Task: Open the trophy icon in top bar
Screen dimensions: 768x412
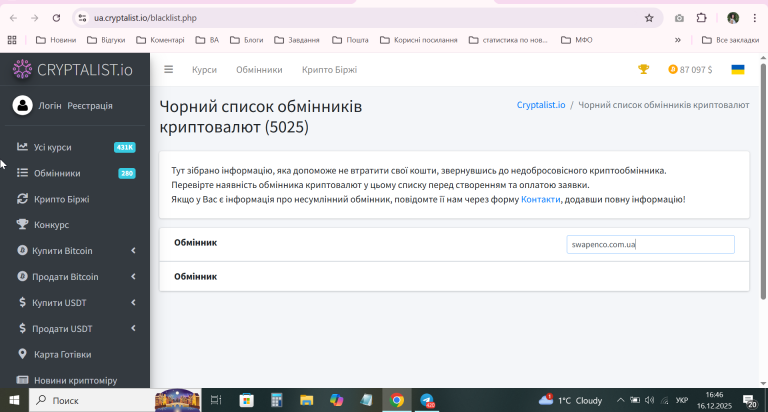Action: (x=644, y=70)
